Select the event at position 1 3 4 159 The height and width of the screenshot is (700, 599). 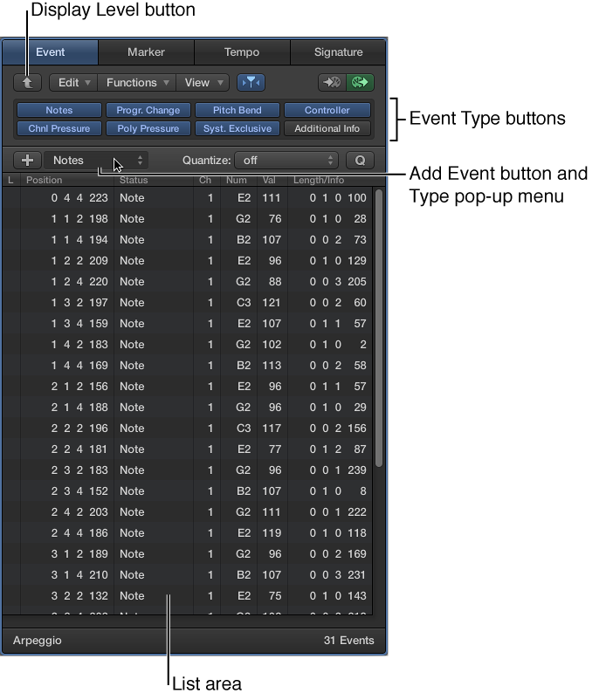pos(187,324)
